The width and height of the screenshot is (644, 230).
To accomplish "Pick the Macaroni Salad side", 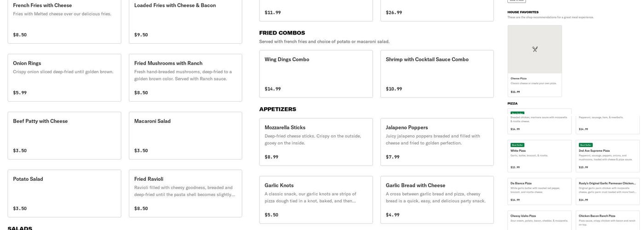I will point(185,135).
